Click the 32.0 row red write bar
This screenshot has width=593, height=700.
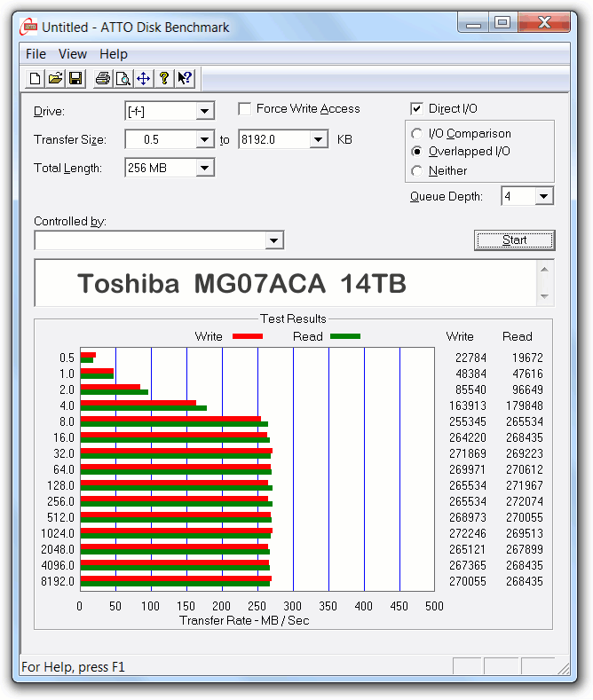(177, 451)
